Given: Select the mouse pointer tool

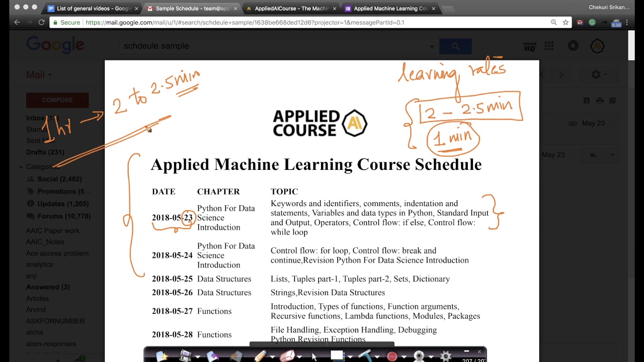Looking at the screenshot, I should coord(314,356).
